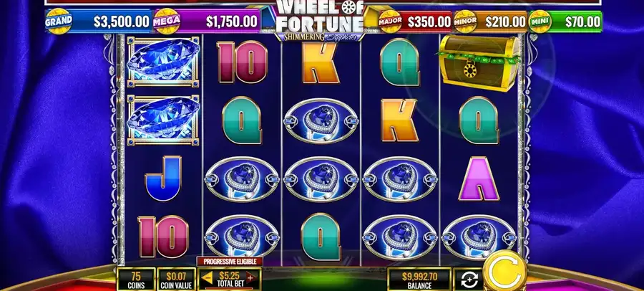Image resolution: width=644 pixels, height=291 pixels.
Task: Select the Grand $3,500.00 jackpot banner
Action: (x=99, y=21)
